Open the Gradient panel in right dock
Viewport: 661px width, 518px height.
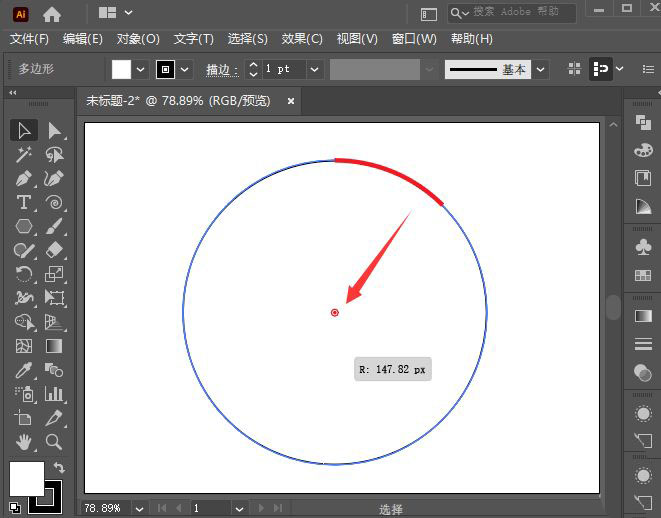coord(643,316)
